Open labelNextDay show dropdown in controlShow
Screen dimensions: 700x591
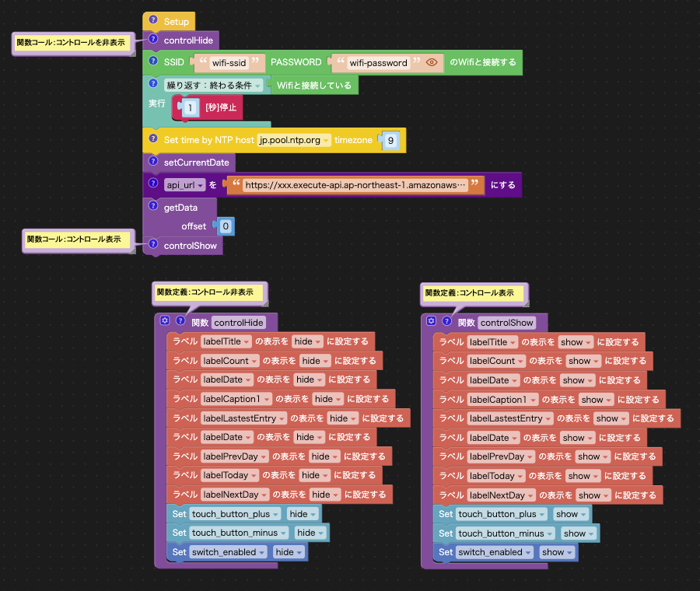593,495
